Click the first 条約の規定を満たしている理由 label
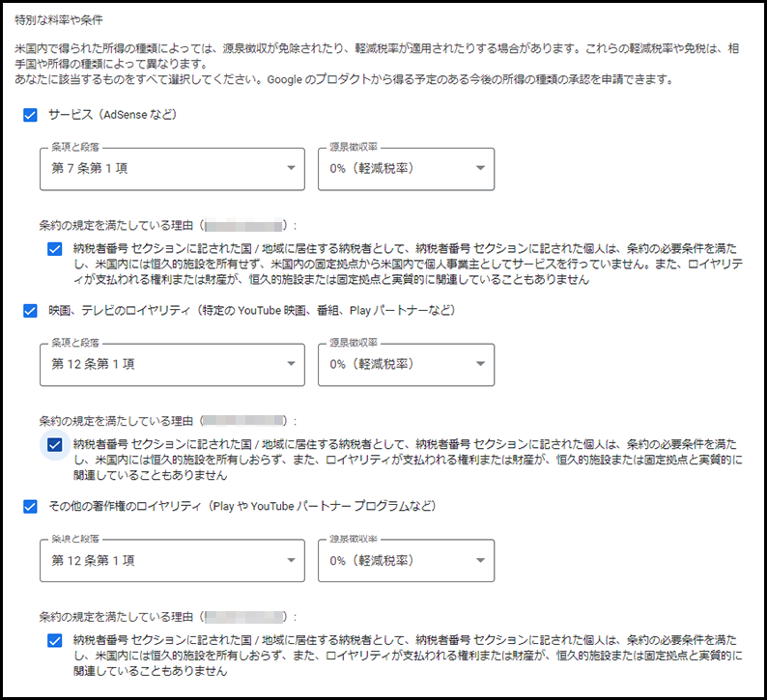 [116, 225]
